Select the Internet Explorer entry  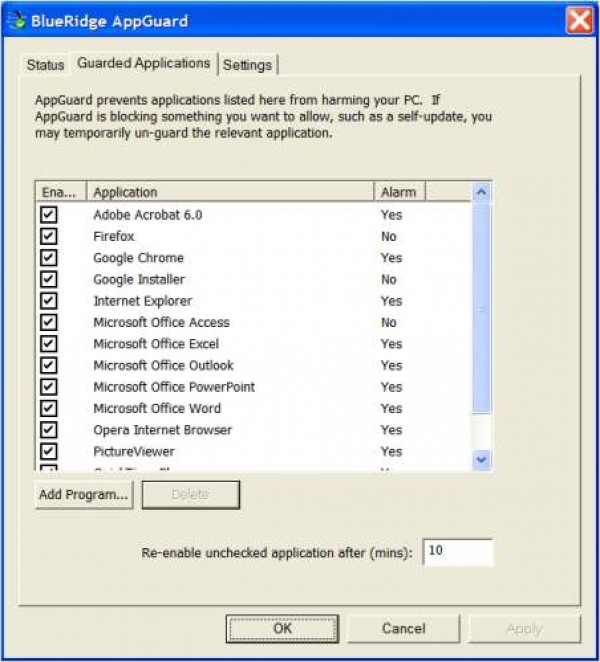(x=253, y=301)
